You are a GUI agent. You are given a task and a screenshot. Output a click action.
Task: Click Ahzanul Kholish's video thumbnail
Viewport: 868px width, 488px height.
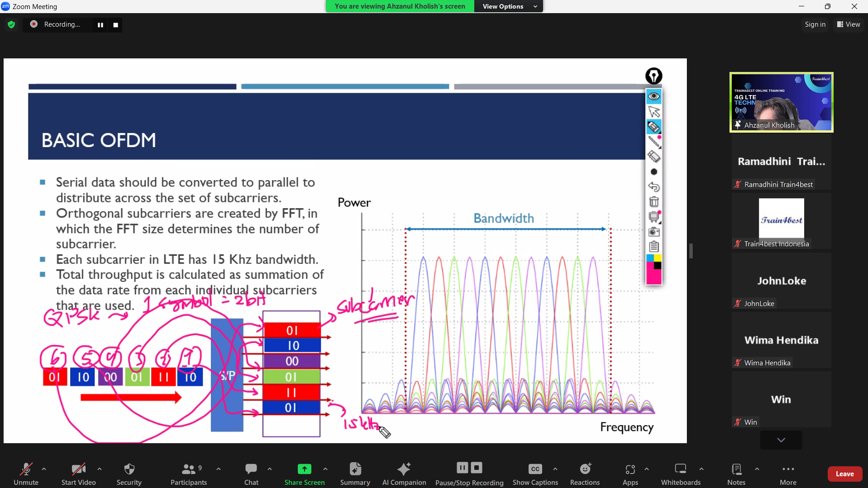(x=781, y=102)
